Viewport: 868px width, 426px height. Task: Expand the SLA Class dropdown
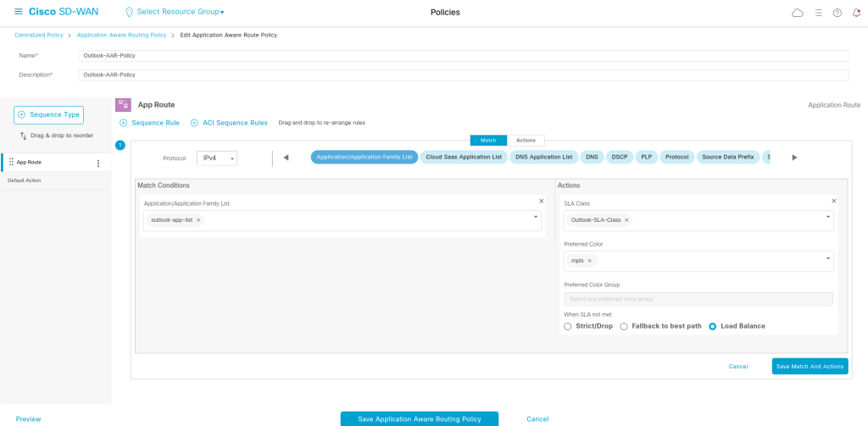827,218
